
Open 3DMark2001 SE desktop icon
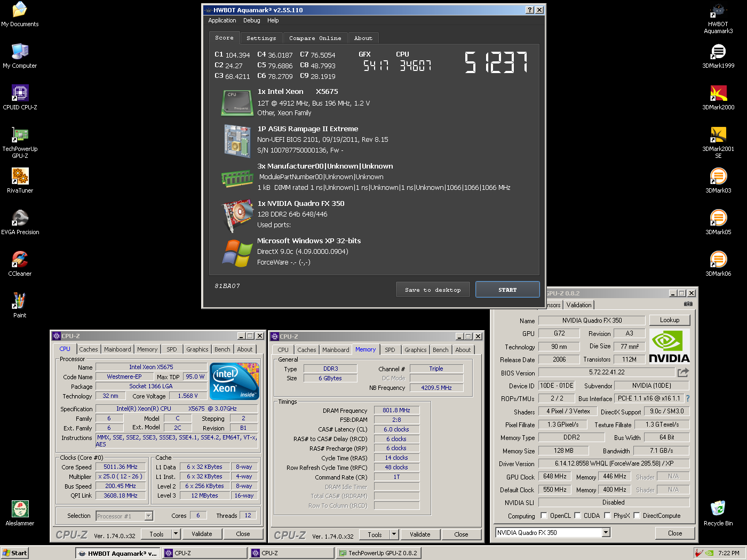718,142
